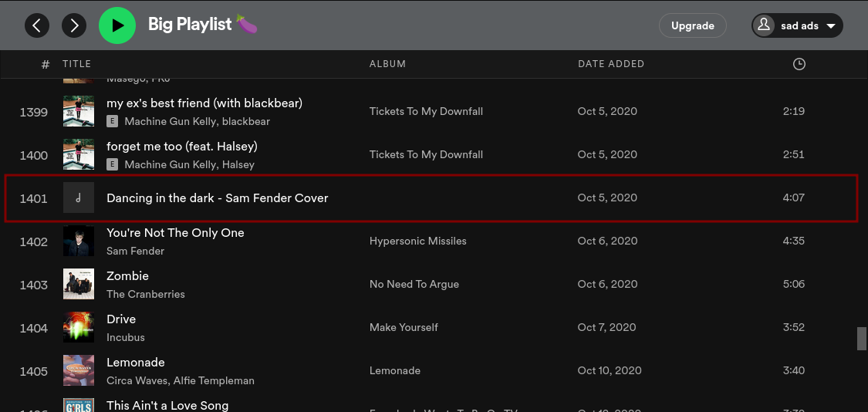Open No Need To Argue album link
868x412 pixels.
pyautogui.click(x=414, y=284)
